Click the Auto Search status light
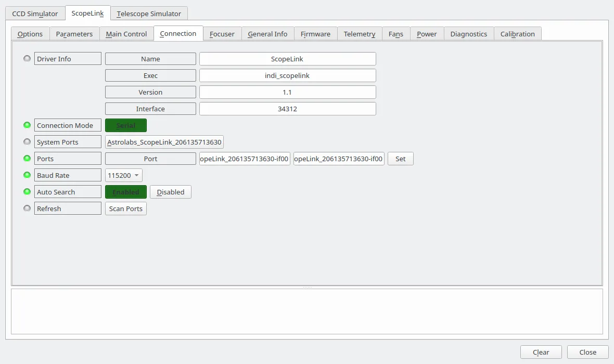614x364 pixels. [27, 192]
